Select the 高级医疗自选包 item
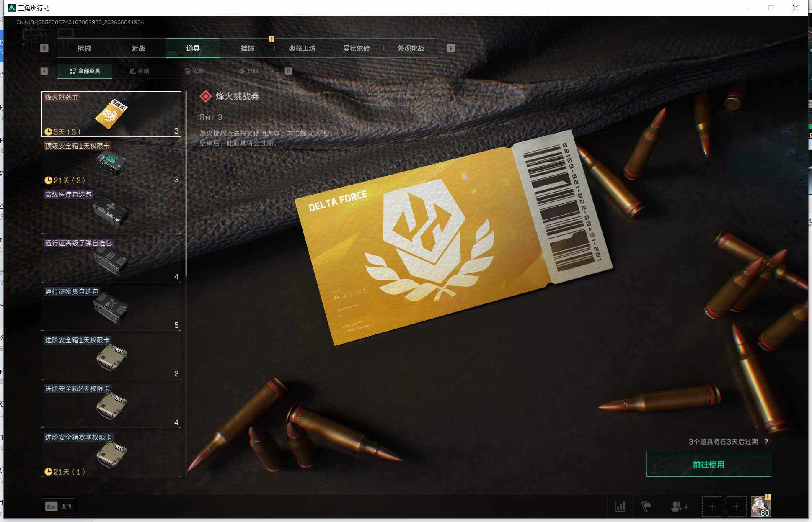The width and height of the screenshot is (812, 522). [111, 211]
